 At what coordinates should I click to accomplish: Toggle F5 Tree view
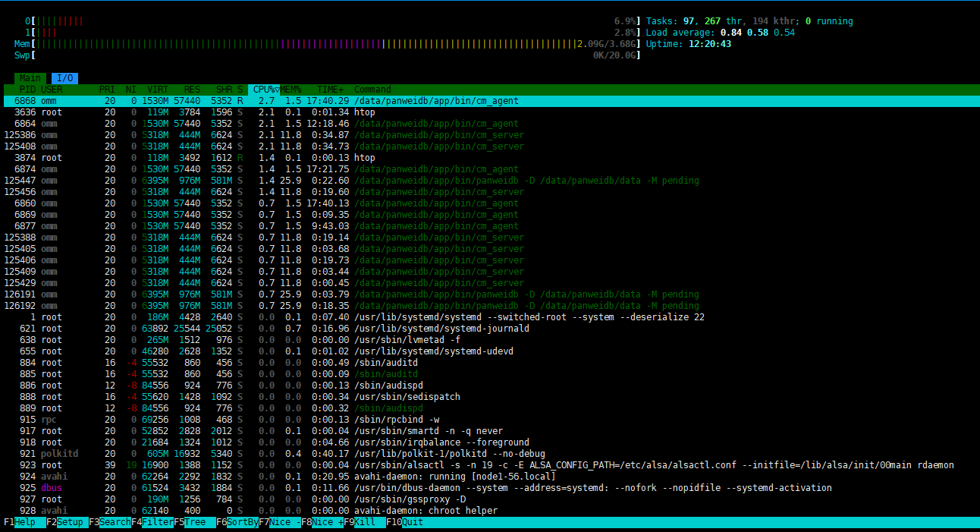click(194, 522)
